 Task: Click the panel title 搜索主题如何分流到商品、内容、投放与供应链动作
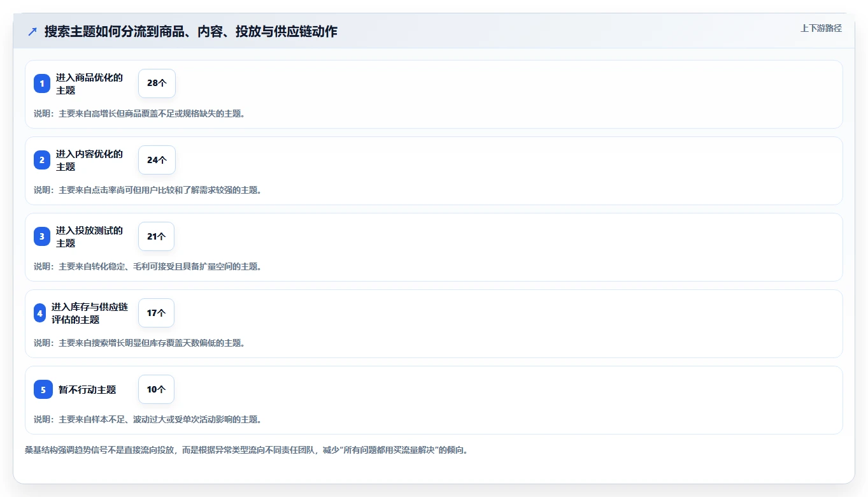[x=190, y=31]
